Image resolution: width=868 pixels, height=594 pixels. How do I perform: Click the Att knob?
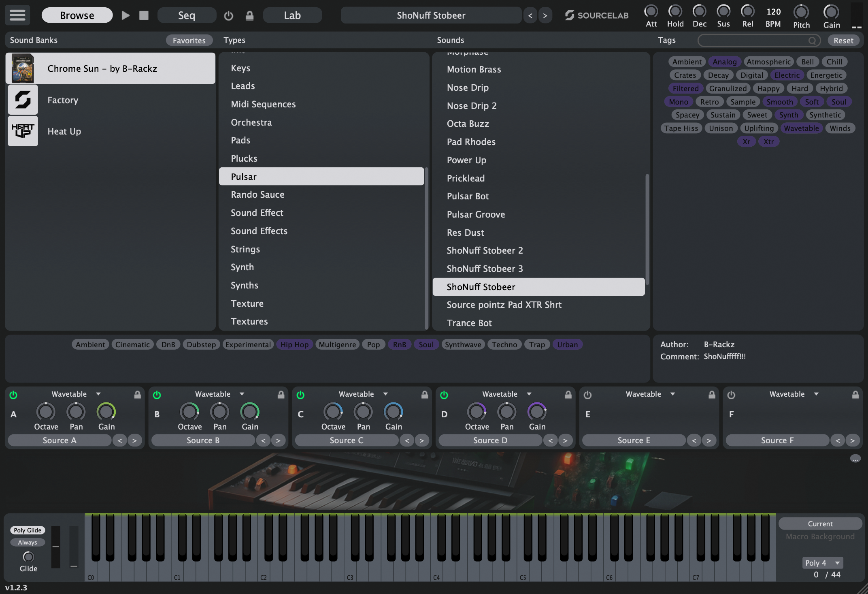[651, 11]
